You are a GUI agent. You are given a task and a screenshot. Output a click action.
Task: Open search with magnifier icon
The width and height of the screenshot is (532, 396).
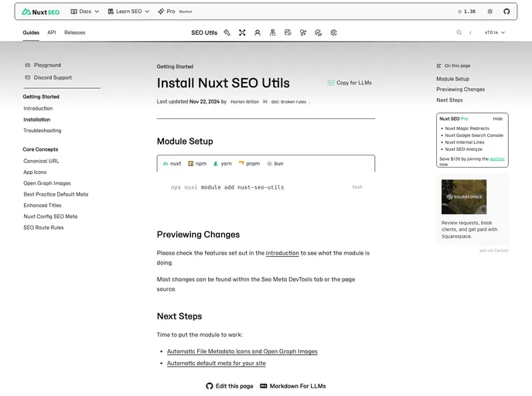click(x=459, y=32)
